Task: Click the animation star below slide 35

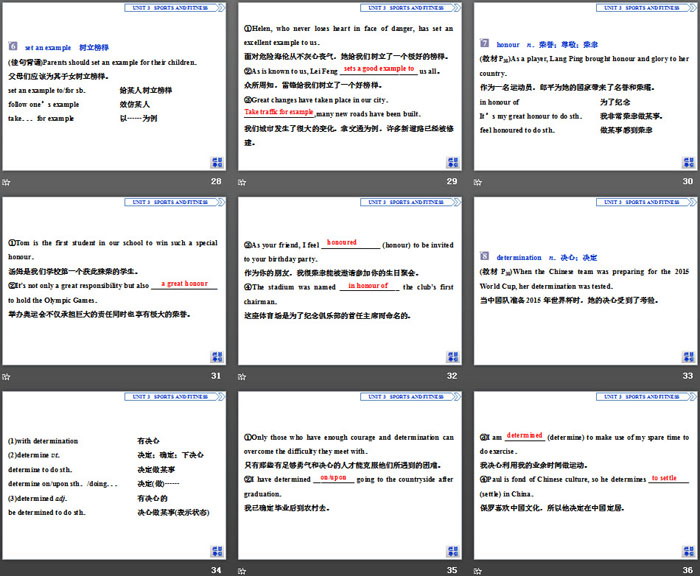Action: point(242,570)
